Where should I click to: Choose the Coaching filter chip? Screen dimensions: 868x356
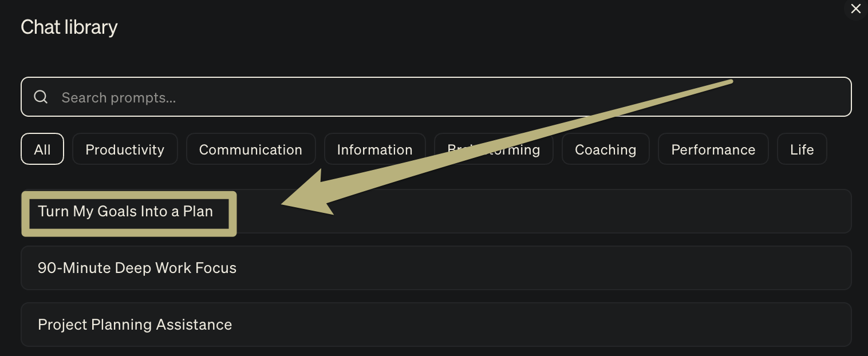tap(605, 149)
